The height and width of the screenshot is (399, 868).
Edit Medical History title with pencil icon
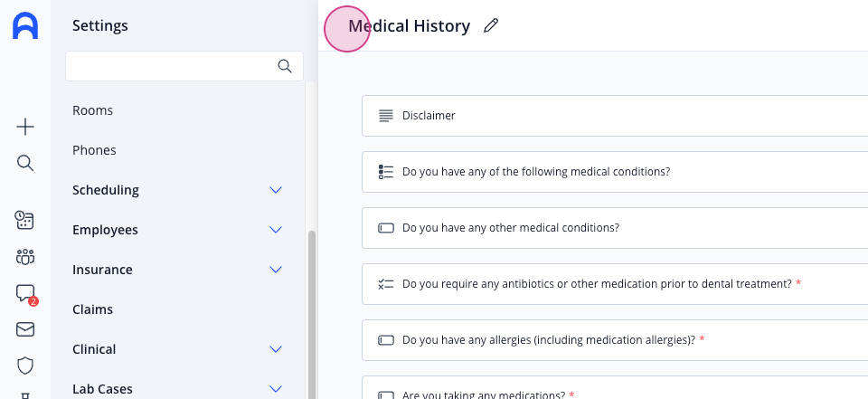point(491,25)
